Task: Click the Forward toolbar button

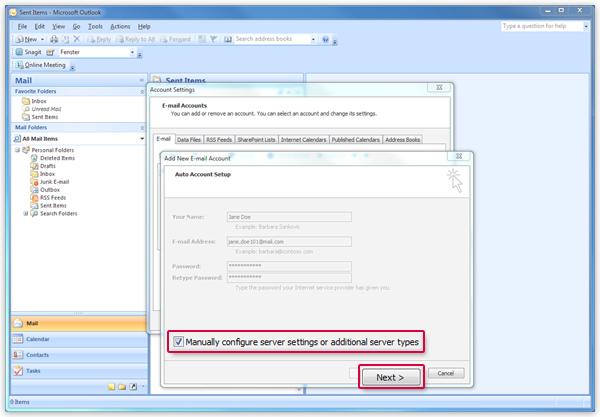Action: click(175, 39)
